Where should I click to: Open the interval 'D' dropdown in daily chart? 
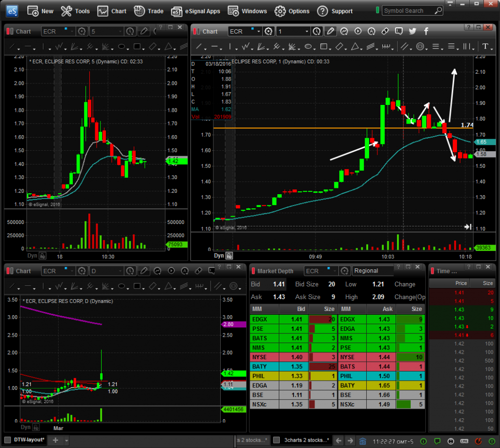tap(120, 271)
